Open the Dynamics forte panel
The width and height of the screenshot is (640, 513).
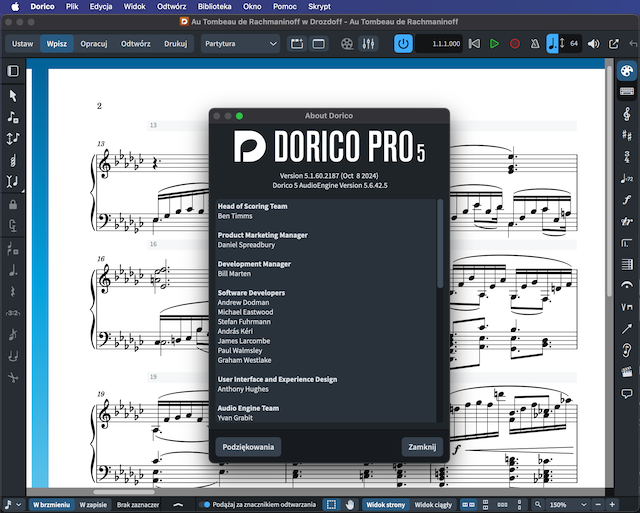627,200
